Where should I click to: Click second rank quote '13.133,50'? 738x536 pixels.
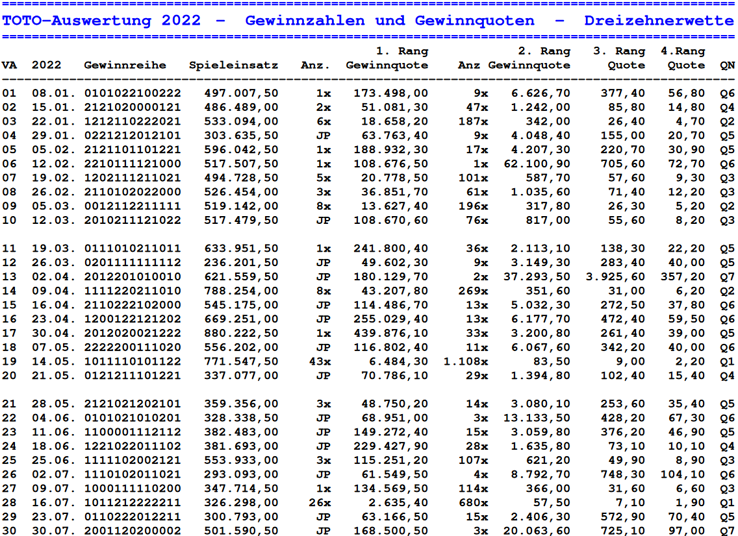tap(537, 418)
